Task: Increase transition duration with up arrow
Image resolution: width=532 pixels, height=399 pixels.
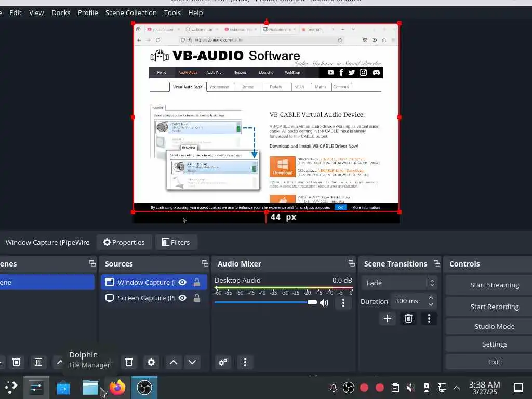Action: pyautogui.click(x=431, y=298)
